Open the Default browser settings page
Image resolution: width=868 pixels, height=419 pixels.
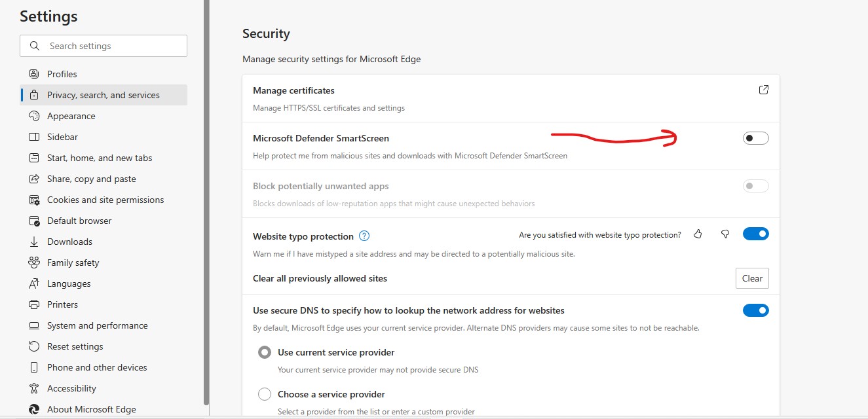(104, 221)
